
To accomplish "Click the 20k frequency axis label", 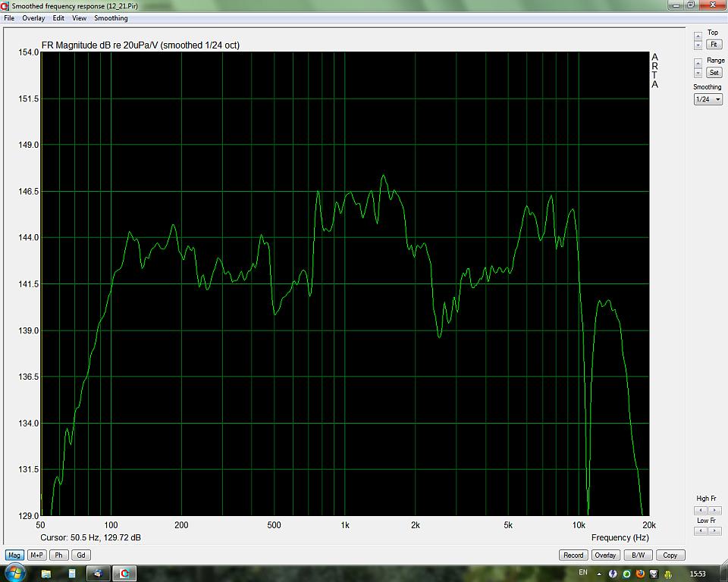I will point(648,525).
